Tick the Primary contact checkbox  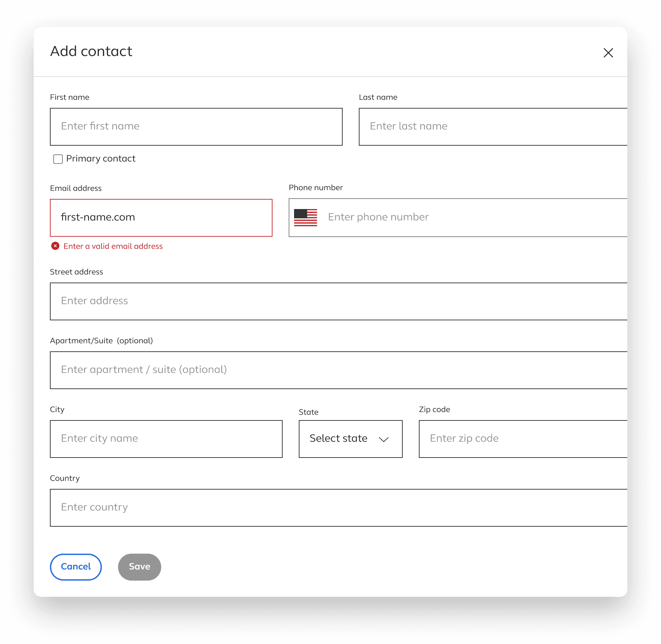coord(58,159)
